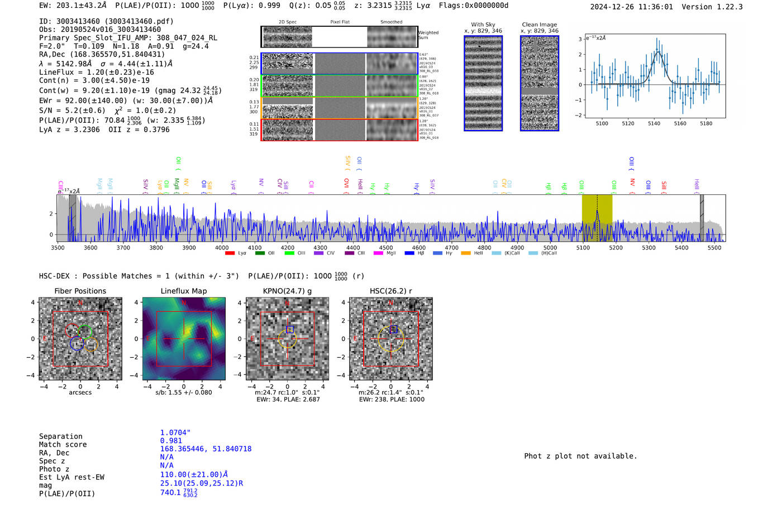Select the yellow aperture circle in HSC r image
This screenshot has width=782, height=532.
tap(391, 338)
